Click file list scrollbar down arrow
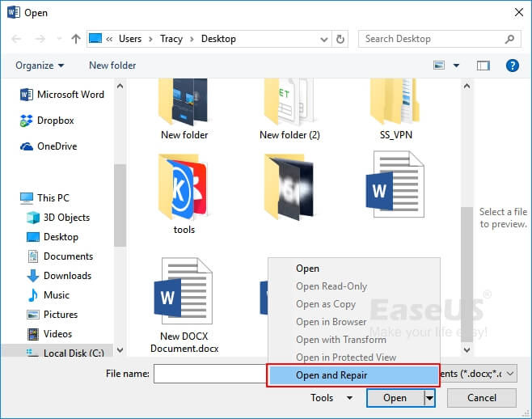The image size is (532, 419). pos(467,349)
